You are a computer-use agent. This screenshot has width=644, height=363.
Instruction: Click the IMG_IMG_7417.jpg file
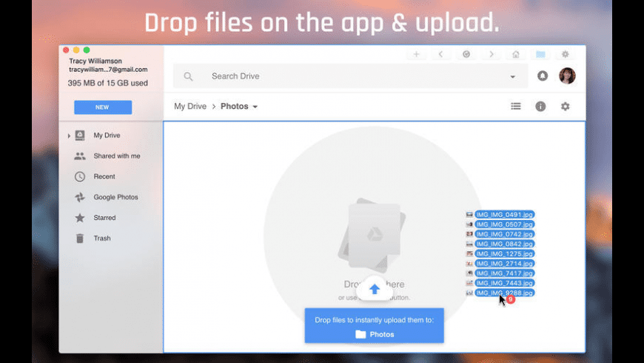click(504, 273)
